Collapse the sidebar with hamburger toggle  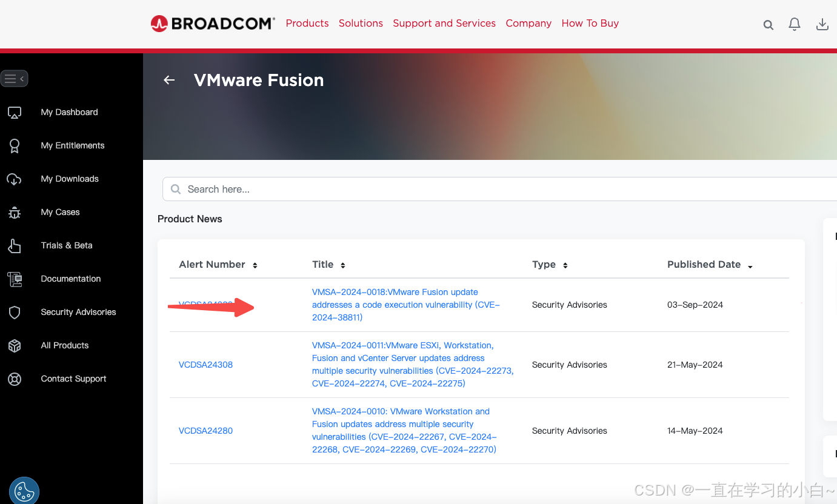[14, 79]
